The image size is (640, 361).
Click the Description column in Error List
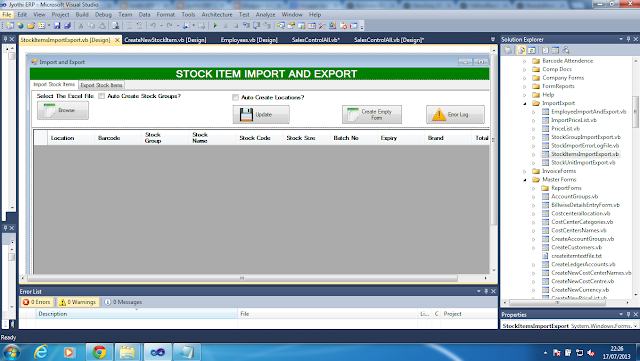pos(136,314)
